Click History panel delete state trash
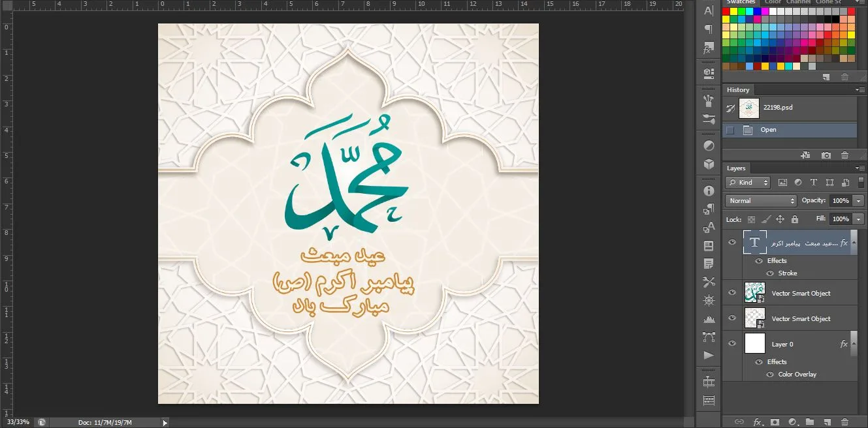868x428 pixels. pyautogui.click(x=844, y=155)
